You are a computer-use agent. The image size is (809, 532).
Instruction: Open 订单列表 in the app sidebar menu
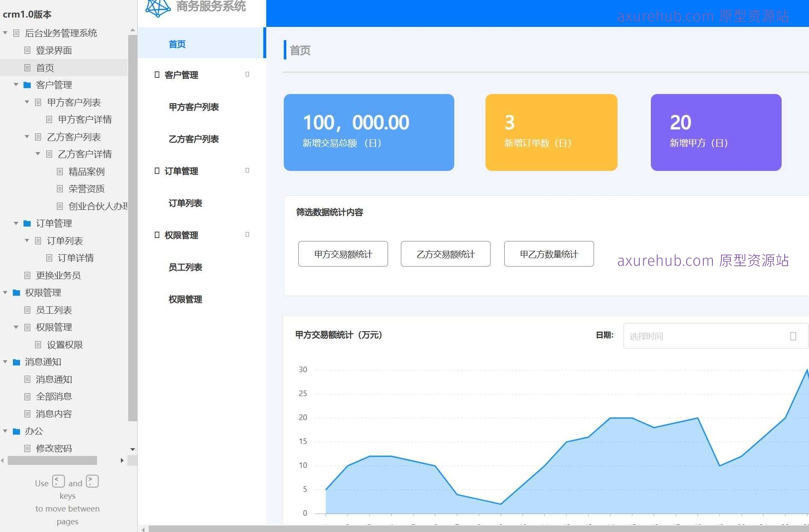pyautogui.click(x=185, y=203)
